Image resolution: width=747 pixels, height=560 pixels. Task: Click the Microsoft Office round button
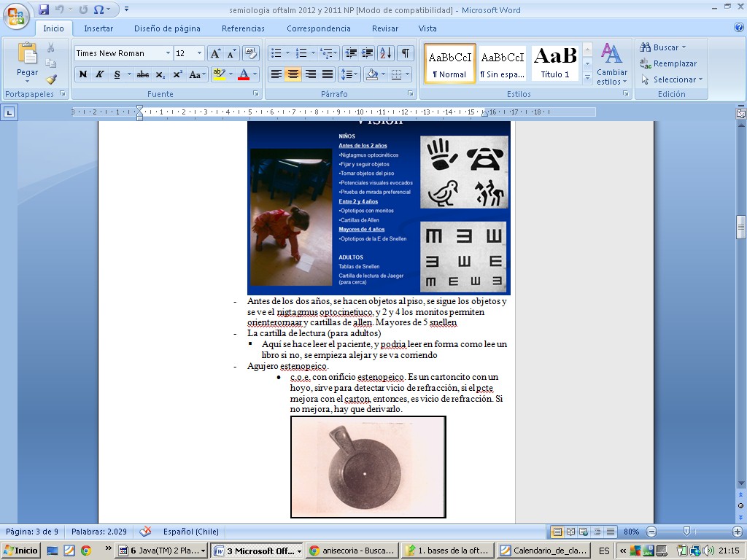tap(16, 16)
